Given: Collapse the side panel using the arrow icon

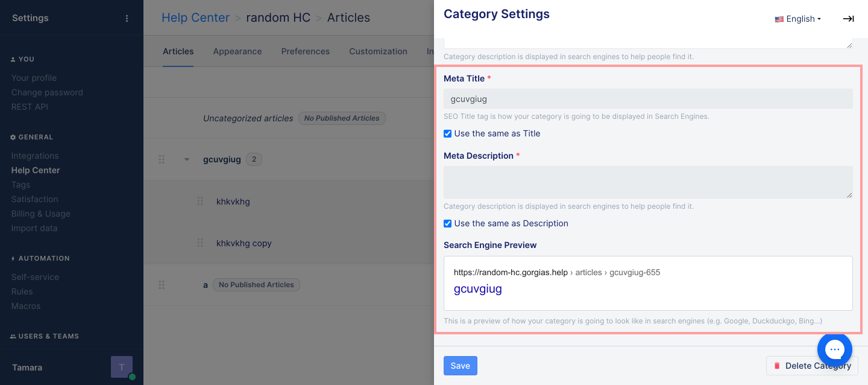Looking at the screenshot, I should click(x=848, y=19).
